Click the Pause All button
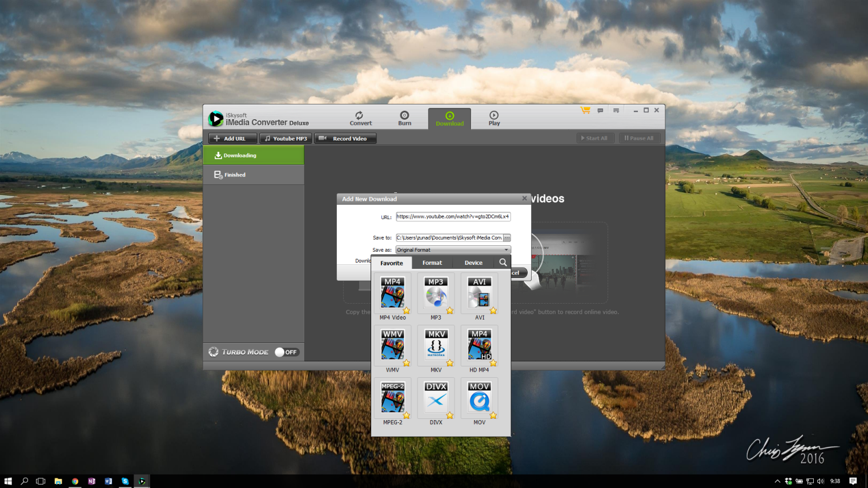The image size is (868, 488). [x=639, y=138]
